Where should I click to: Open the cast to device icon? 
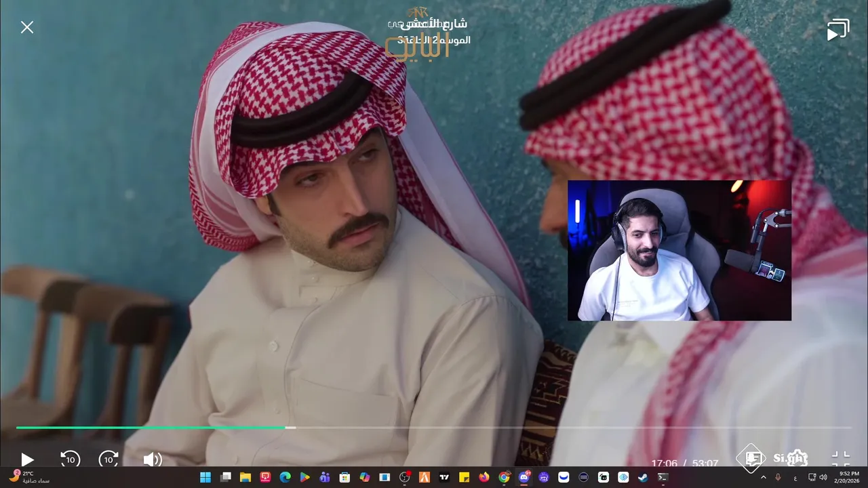tap(838, 29)
